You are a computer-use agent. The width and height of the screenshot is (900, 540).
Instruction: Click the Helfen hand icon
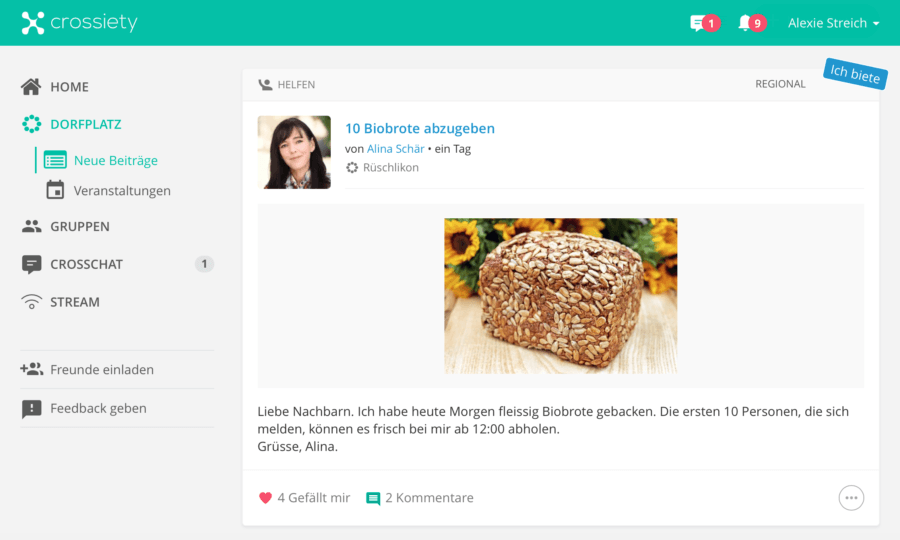[265, 84]
